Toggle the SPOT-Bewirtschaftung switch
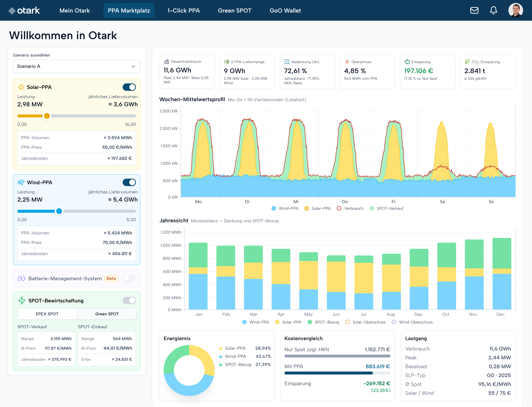This screenshot has height=407, width=532. (129, 301)
